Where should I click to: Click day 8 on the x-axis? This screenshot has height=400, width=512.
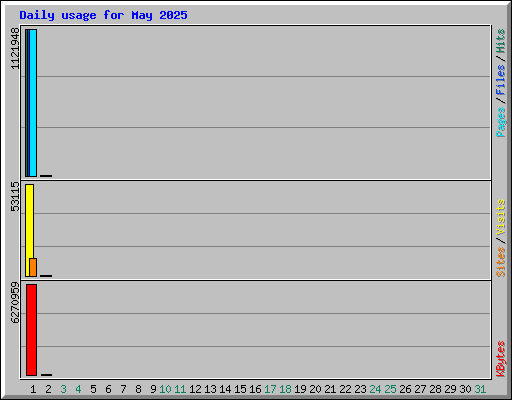[138, 389]
